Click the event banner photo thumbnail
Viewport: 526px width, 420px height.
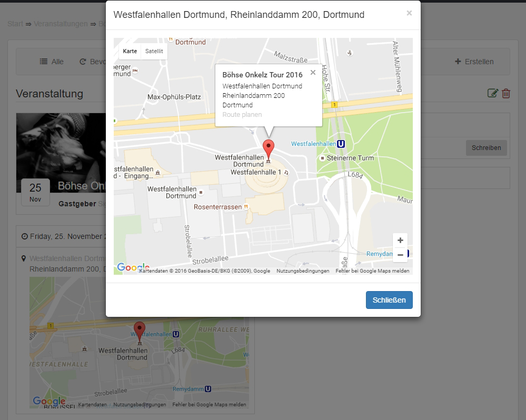[61, 153]
